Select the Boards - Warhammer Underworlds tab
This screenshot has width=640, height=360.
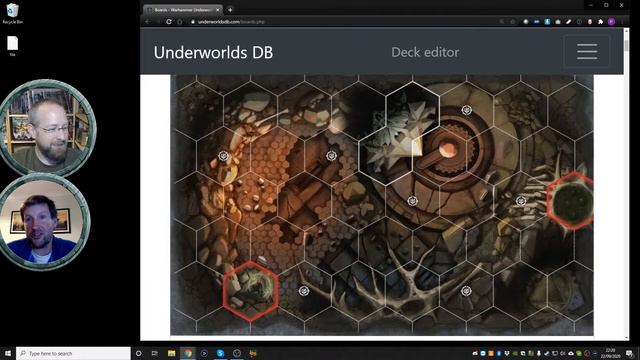pyautogui.click(x=182, y=9)
